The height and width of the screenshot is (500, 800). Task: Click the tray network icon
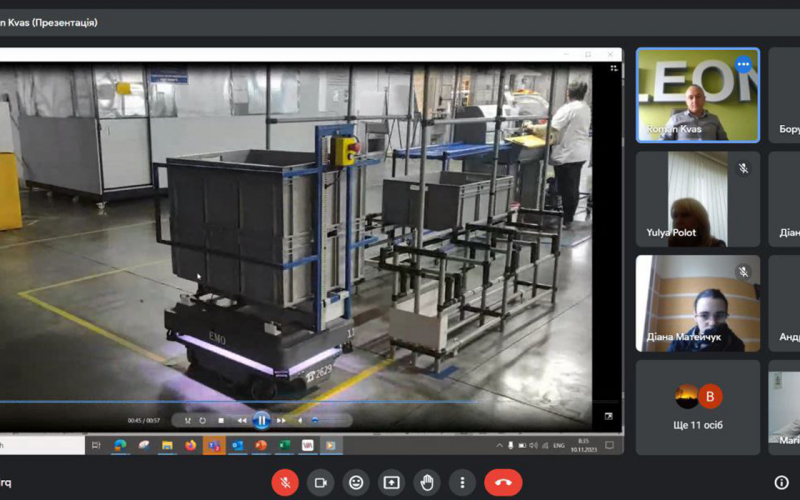(545, 445)
